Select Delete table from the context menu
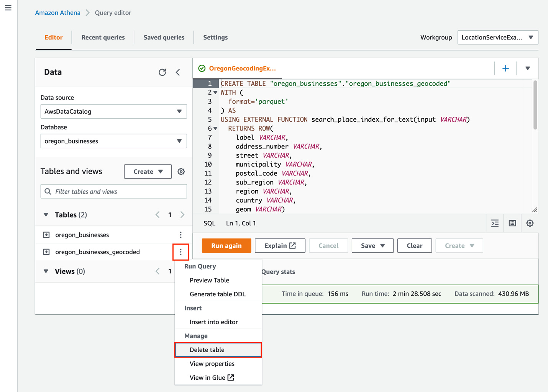The image size is (548, 392). (207, 350)
